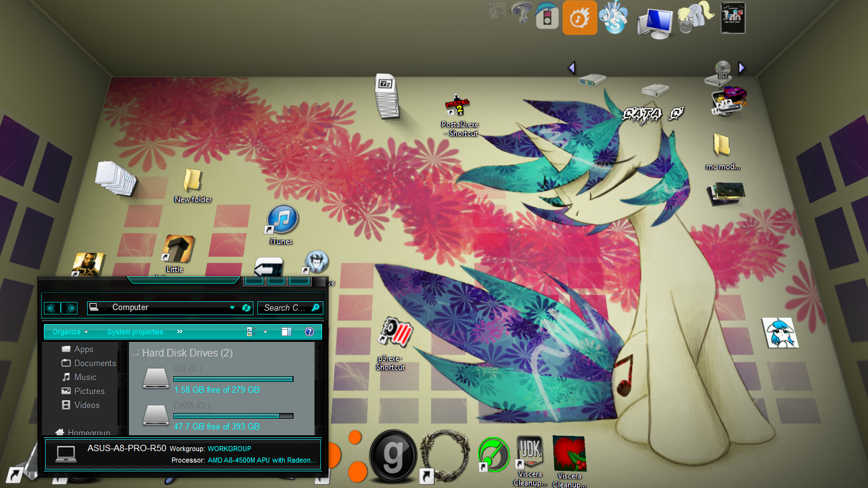Launch the Elder Scrolls Online ring icon
Image resolution: width=868 pixels, height=488 pixels.
(445, 456)
